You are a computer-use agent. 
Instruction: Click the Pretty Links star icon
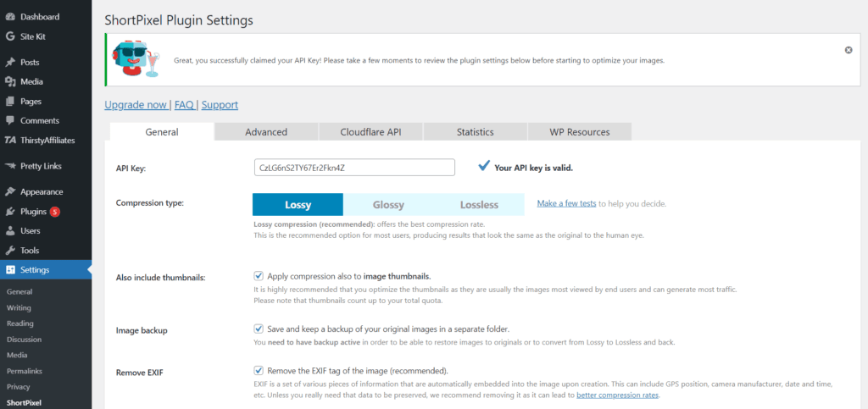click(10, 166)
